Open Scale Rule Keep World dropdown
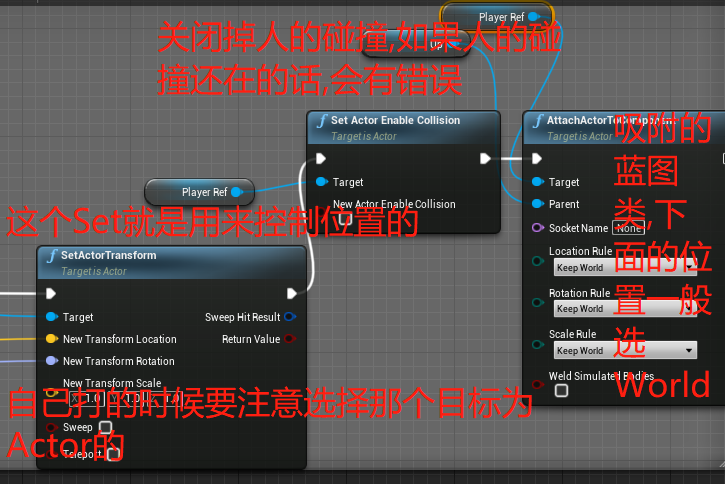The image size is (725, 484). 625,350
